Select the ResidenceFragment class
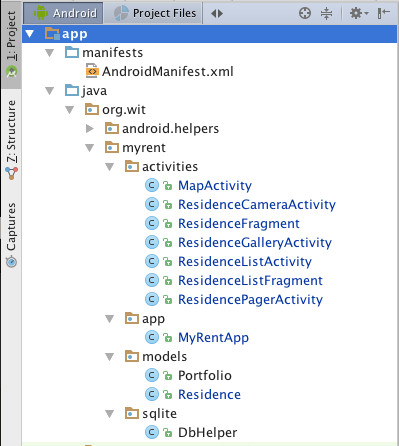Screen dimensions: 399x446 [x=239, y=223]
